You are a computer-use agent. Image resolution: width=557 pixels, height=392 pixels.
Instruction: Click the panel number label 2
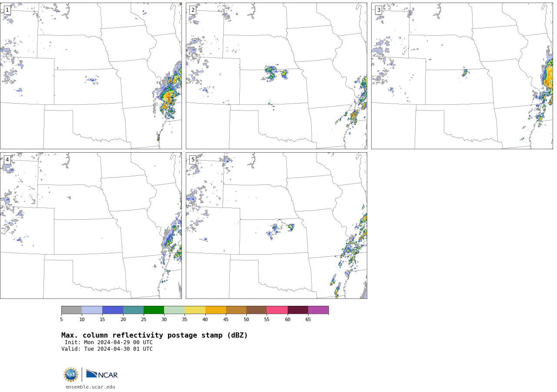coord(193,10)
